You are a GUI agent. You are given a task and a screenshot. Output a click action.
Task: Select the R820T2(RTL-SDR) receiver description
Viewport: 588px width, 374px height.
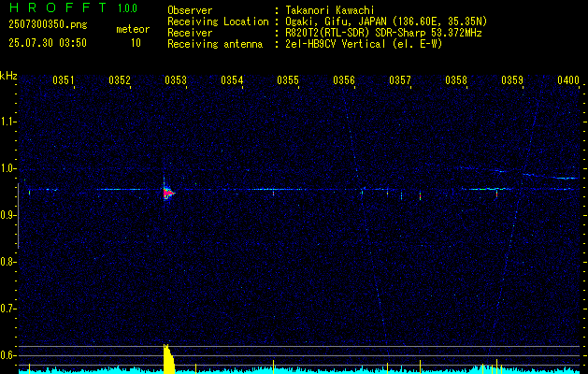click(x=383, y=33)
